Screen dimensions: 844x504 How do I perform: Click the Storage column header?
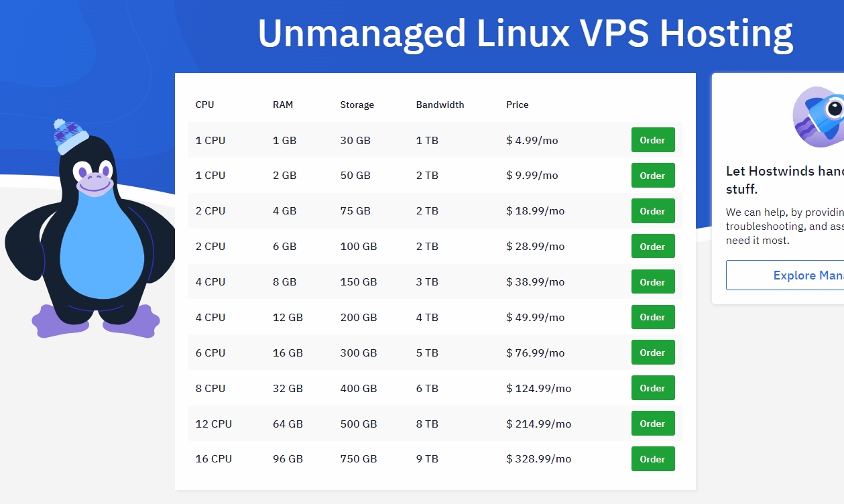[357, 105]
